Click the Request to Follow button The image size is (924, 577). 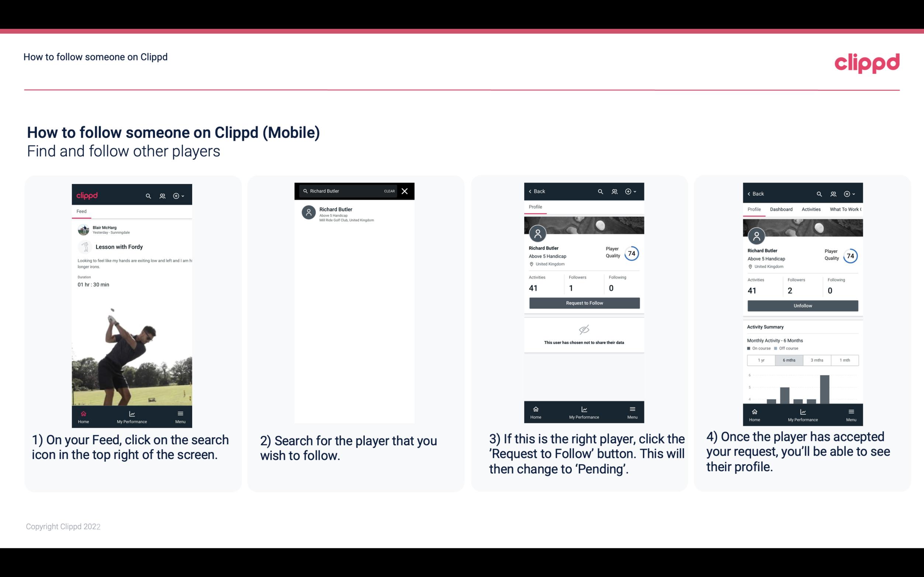(x=584, y=303)
